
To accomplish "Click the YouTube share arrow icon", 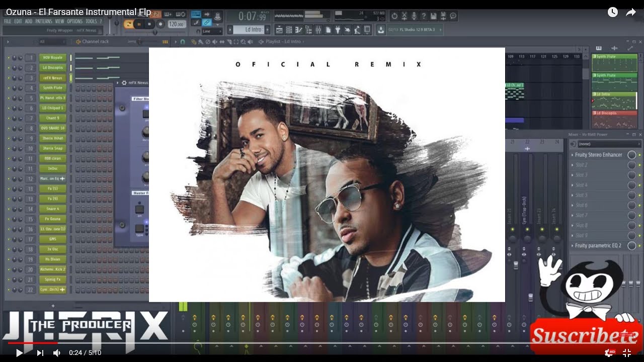I will point(631,12).
